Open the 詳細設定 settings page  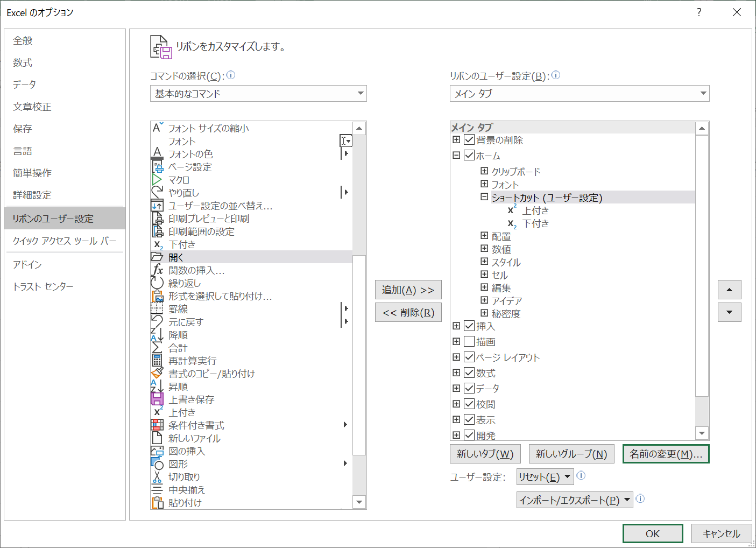click(32, 195)
